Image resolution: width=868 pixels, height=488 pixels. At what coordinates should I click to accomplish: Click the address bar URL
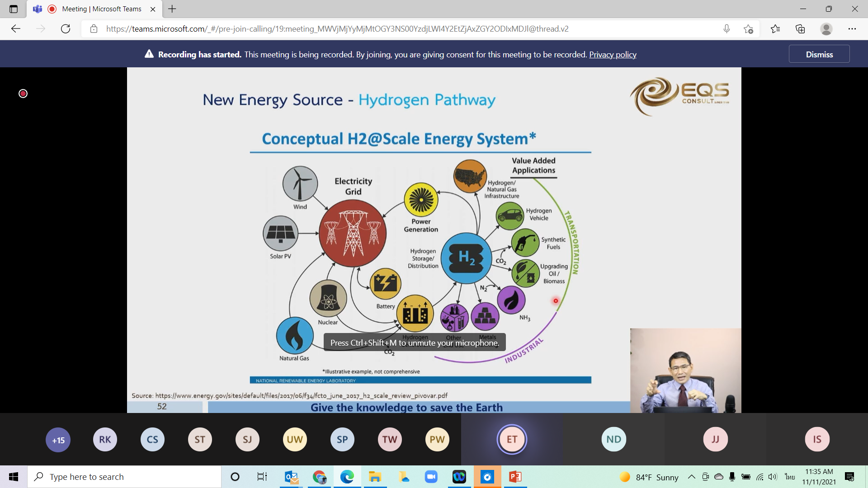pyautogui.click(x=337, y=29)
